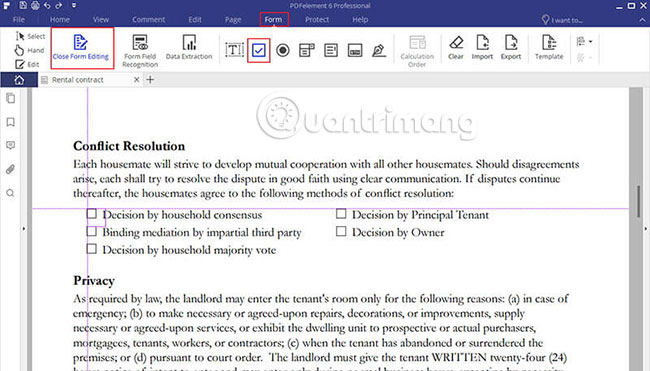Screen dimensions: 650x371
Task: Export form data
Action: [511, 47]
